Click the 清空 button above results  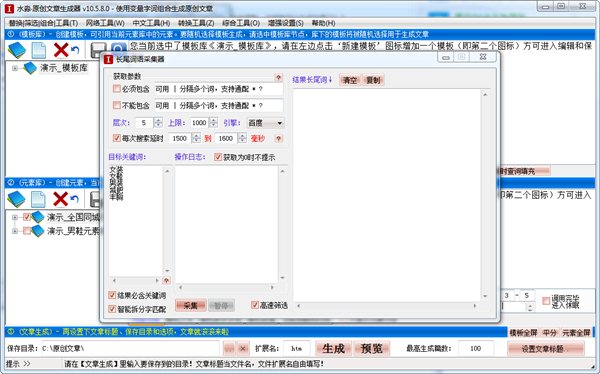tap(350, 80)
